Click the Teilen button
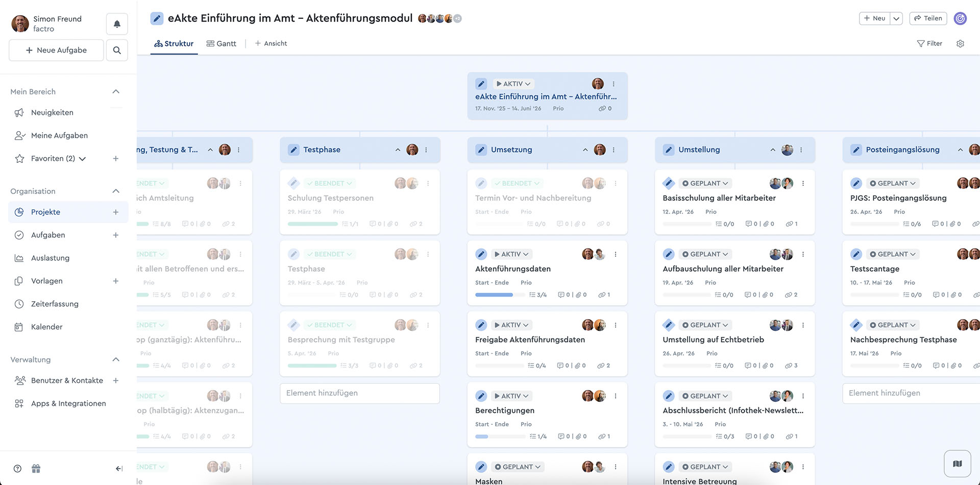Viewport: 980px width, 485px height. coord(928,18)
